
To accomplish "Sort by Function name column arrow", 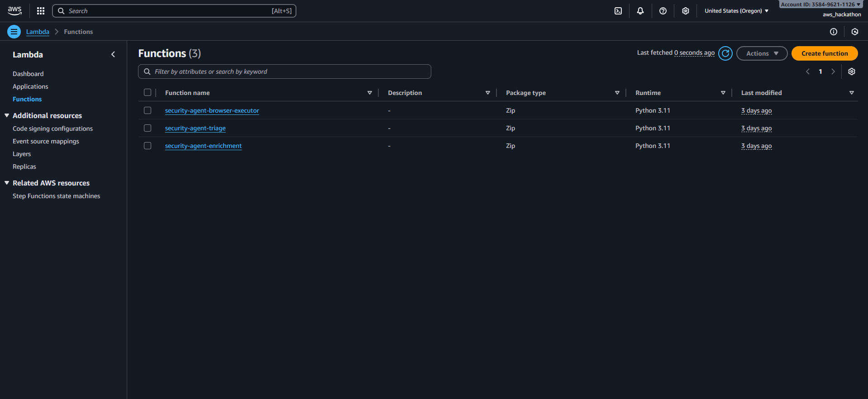I will (x=370, y=93).
